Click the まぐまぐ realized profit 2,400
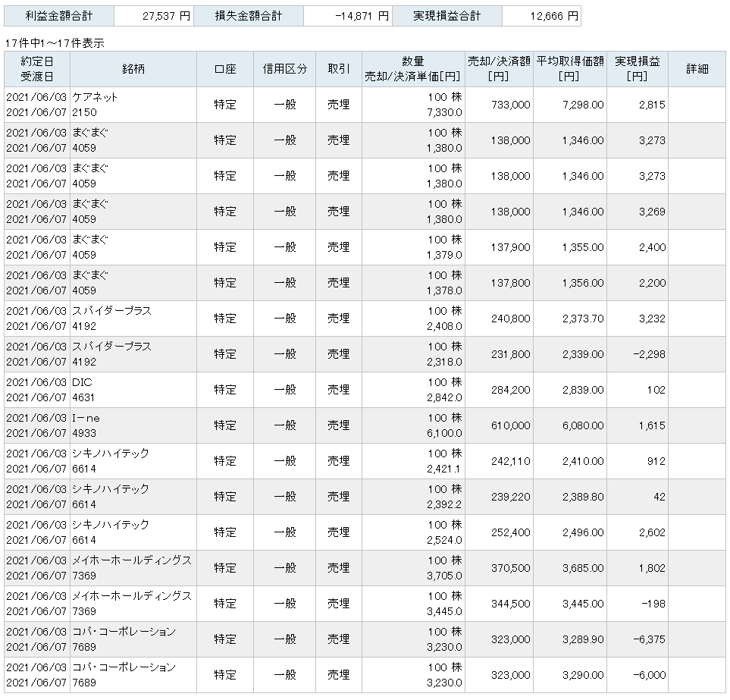The image size is (730, 700). 652,247
